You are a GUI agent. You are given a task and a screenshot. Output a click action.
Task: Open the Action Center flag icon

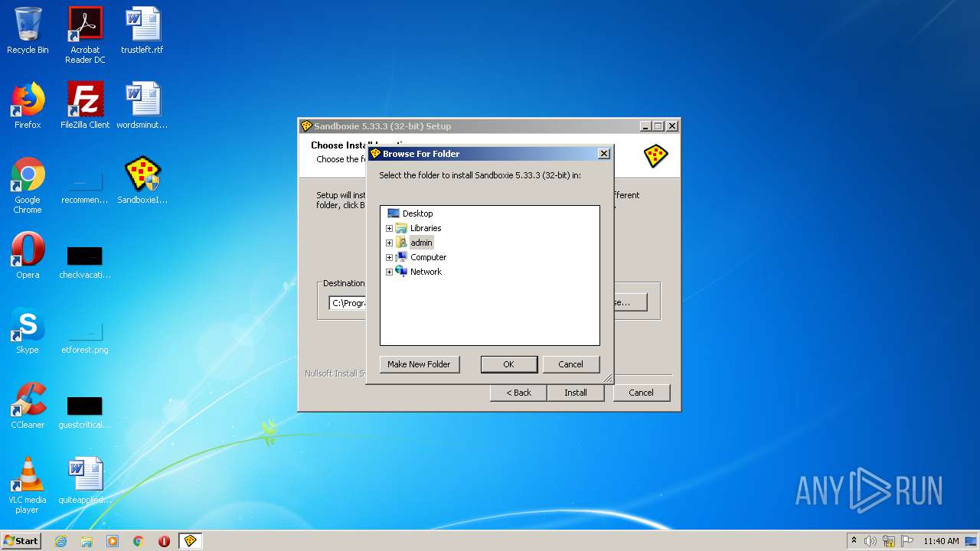907,541
